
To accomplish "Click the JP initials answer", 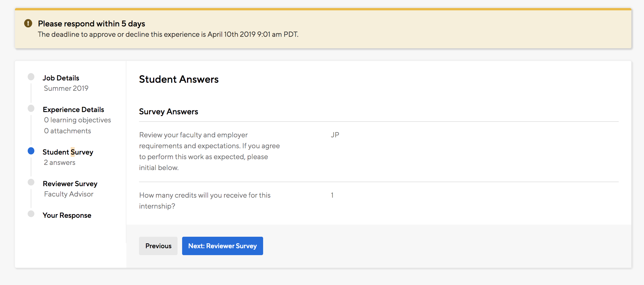I will (335, 135).
